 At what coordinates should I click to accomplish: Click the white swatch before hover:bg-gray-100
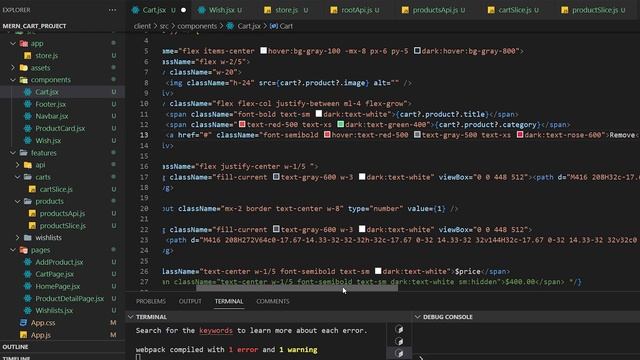[264, 51]
